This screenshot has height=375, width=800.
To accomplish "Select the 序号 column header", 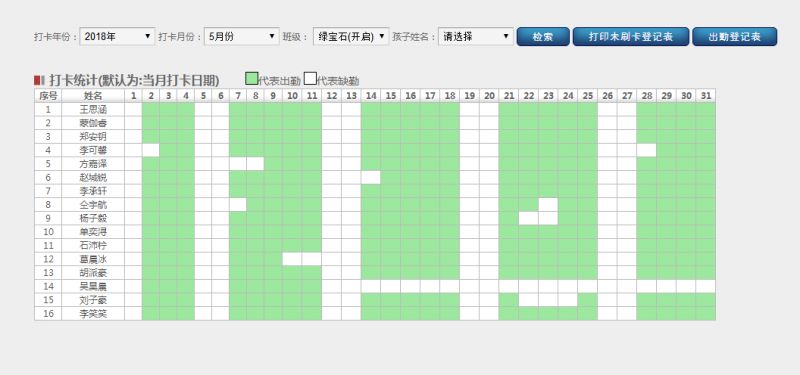I will pos(48,95).
